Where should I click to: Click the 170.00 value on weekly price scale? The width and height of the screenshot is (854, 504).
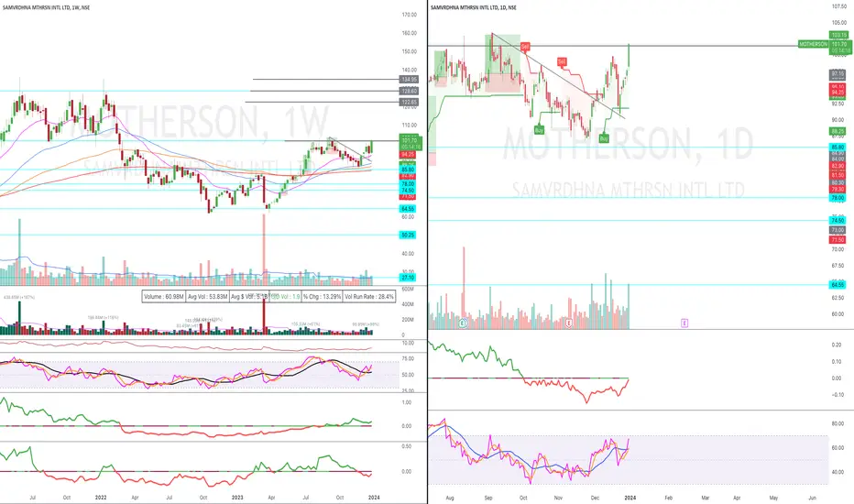pyautogui.click(x=410, y=15)
